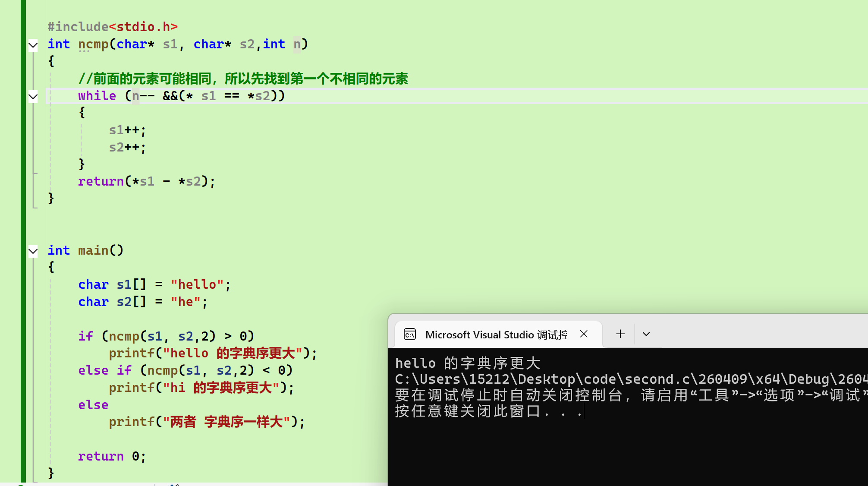Place cursor on the ncmp function name
Image resolution: width=868 pixels, height=486 pixels.
[x=93, y=44]
